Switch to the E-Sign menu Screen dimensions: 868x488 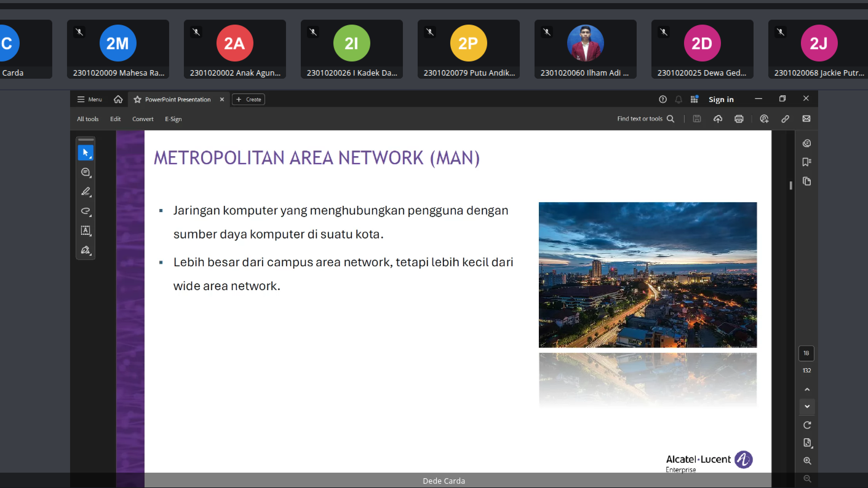(173, 119)
